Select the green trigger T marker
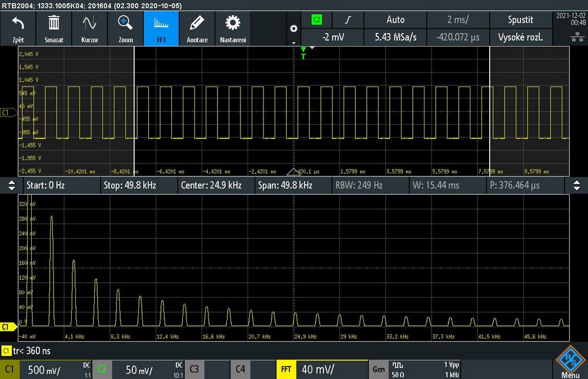588x379 pixels. click(x=303, y=54)
